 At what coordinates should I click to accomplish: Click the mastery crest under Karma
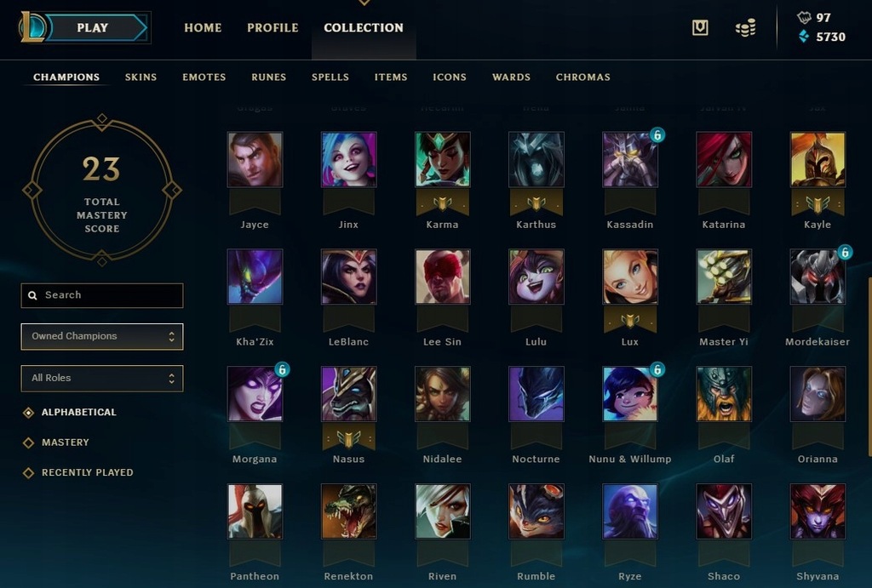click(x=442, y=203)
